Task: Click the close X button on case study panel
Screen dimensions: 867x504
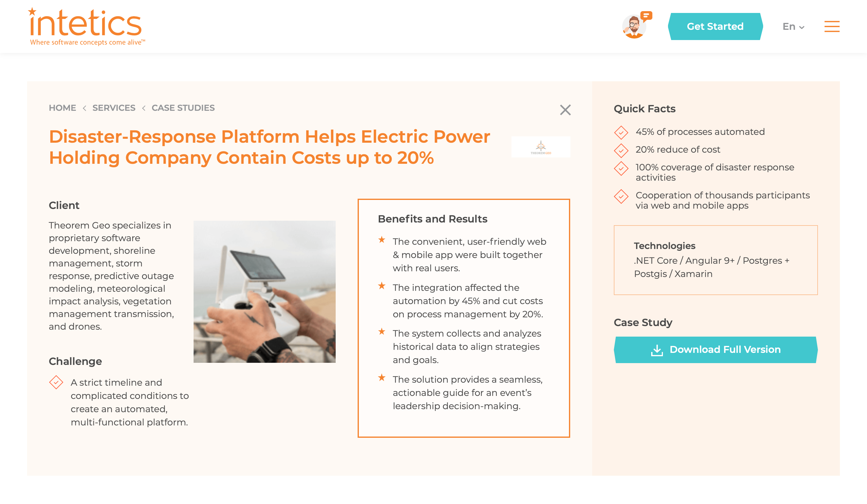Action: pos(565,110)
